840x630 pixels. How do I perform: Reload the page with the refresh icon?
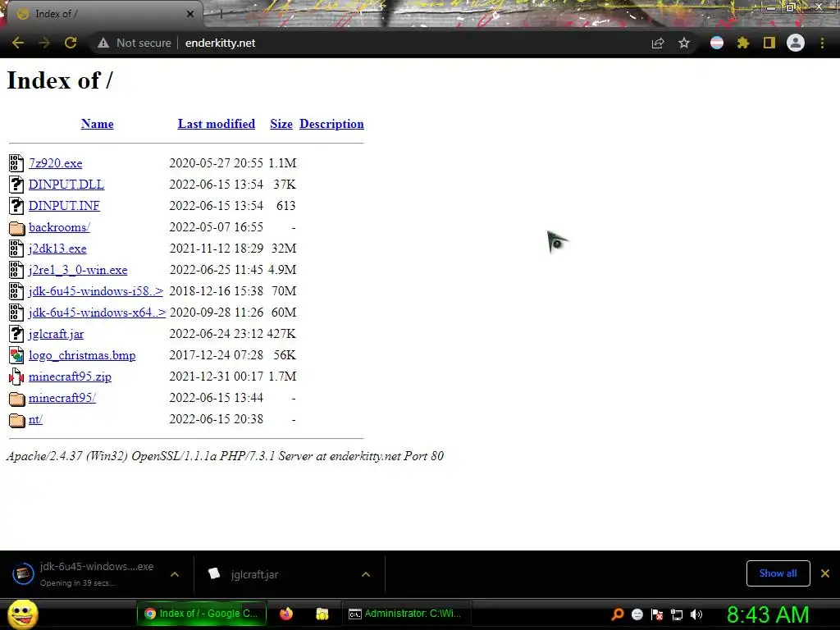pyautogui.click(x=71, y=43)
